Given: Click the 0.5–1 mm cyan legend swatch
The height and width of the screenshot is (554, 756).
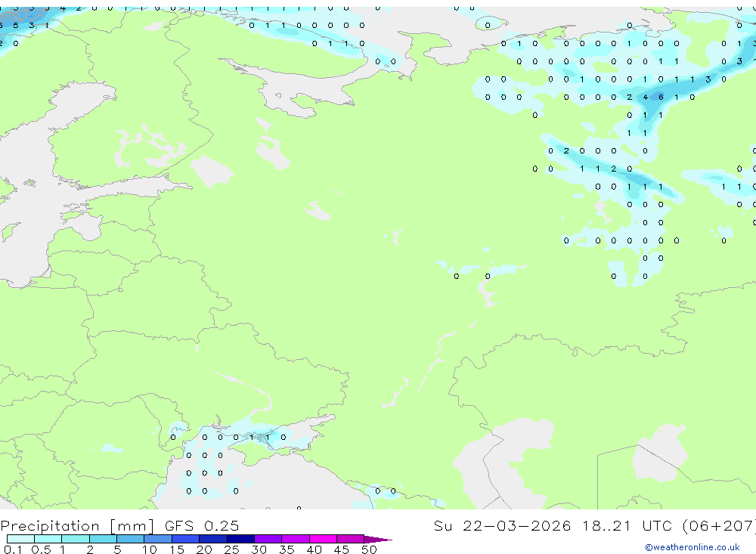Looking at the screenshot, I should (x=48, y=539).
